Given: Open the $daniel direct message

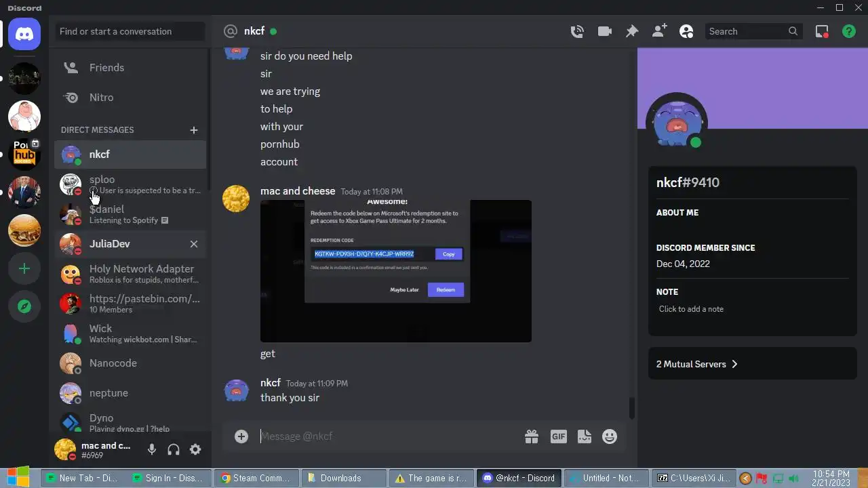Looking at the screenshot, I should pyautogui.click(x=130, y=214).
